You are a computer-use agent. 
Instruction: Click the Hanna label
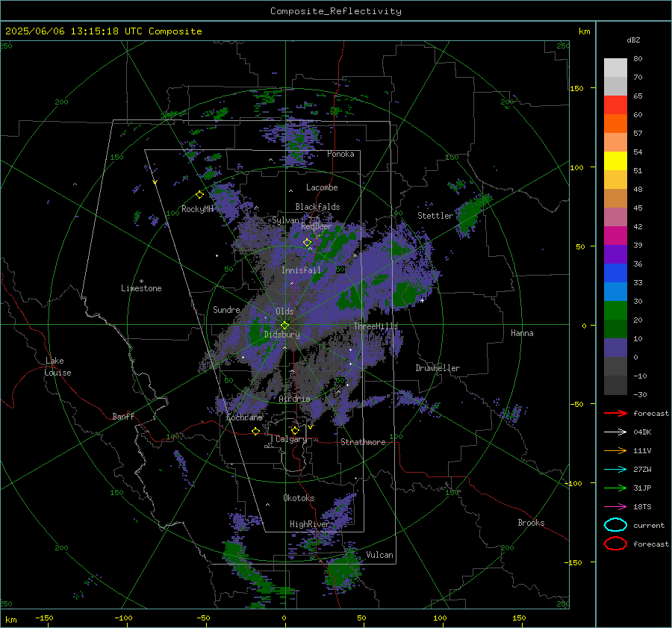click(522, 333)
